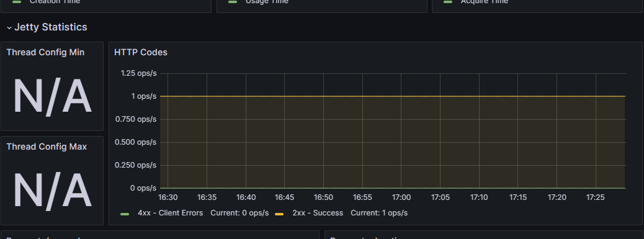Click the 0.750 ops/s y-axis label
The image size is (644, 239).
(x=136, y=119)
